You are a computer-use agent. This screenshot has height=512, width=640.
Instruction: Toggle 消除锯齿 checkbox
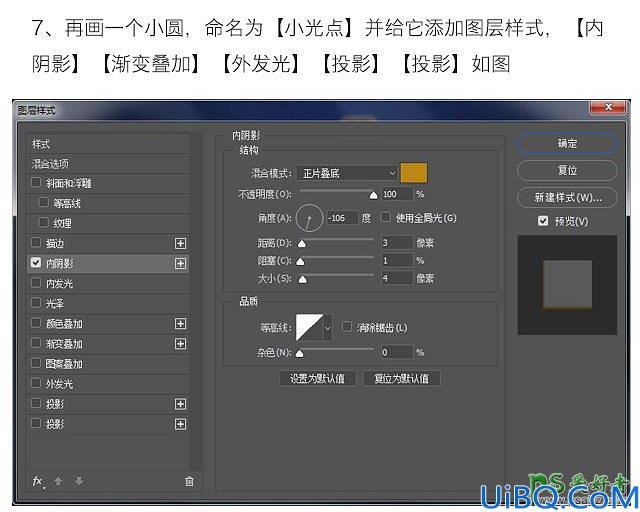(x=347, y=327)
